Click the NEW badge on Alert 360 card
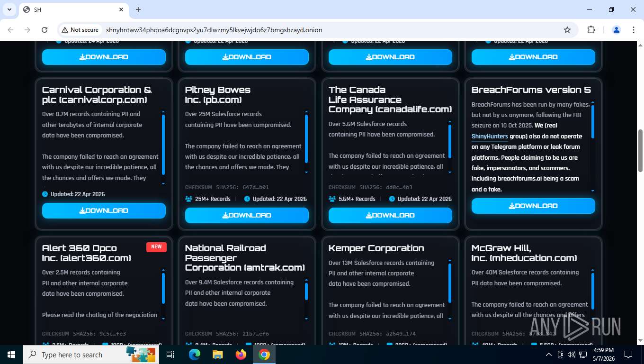Screen dimensions: 644x364 (x=156, y=247)
